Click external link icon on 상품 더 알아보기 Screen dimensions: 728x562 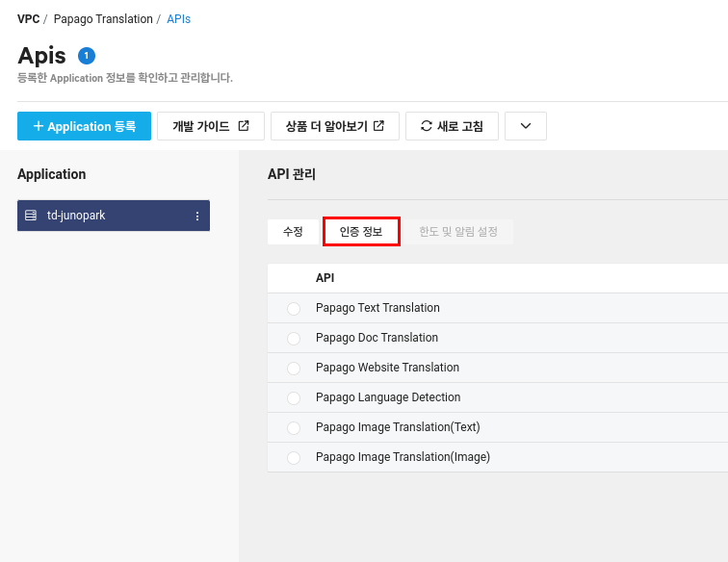(x=378, y=125)
